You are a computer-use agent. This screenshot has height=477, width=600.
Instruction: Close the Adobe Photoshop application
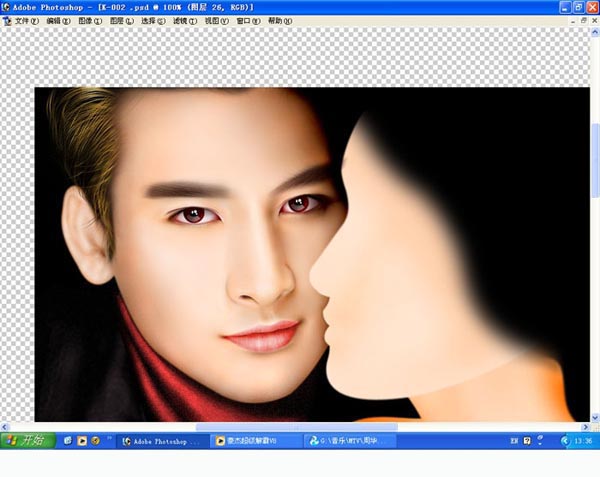(x=592, y=7)
